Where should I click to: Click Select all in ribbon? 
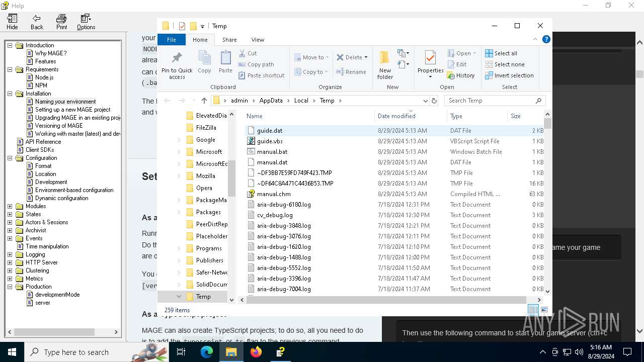pos(501,53)
